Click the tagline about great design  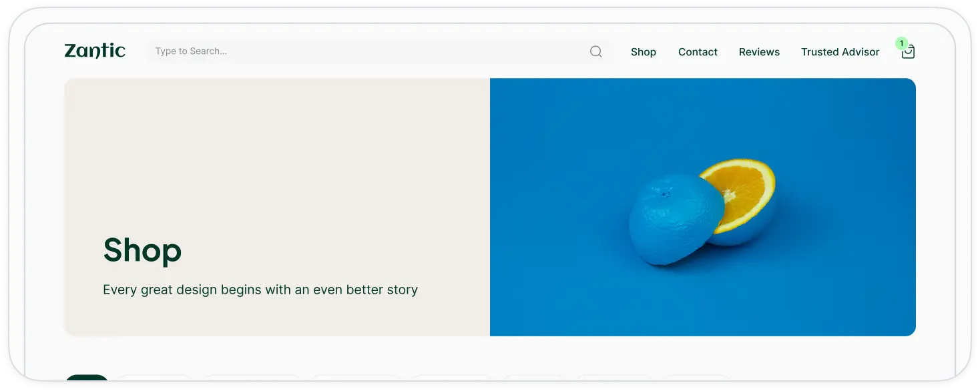[x=260, y=290]
